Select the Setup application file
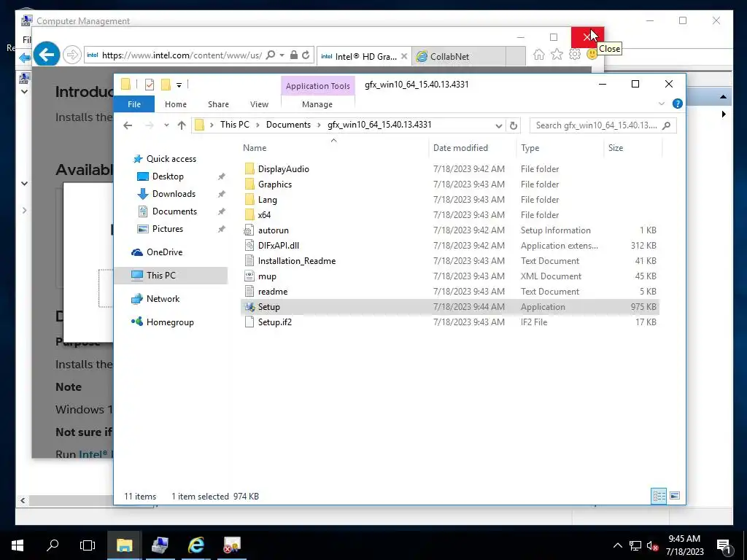The width and height of the screenshot is (747, 560). click(x=268, y=307)
